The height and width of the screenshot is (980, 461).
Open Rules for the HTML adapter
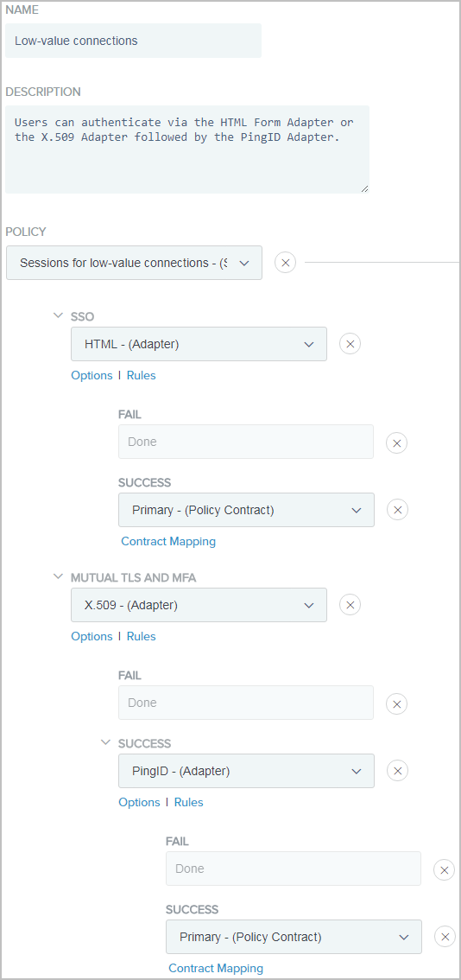142,376
